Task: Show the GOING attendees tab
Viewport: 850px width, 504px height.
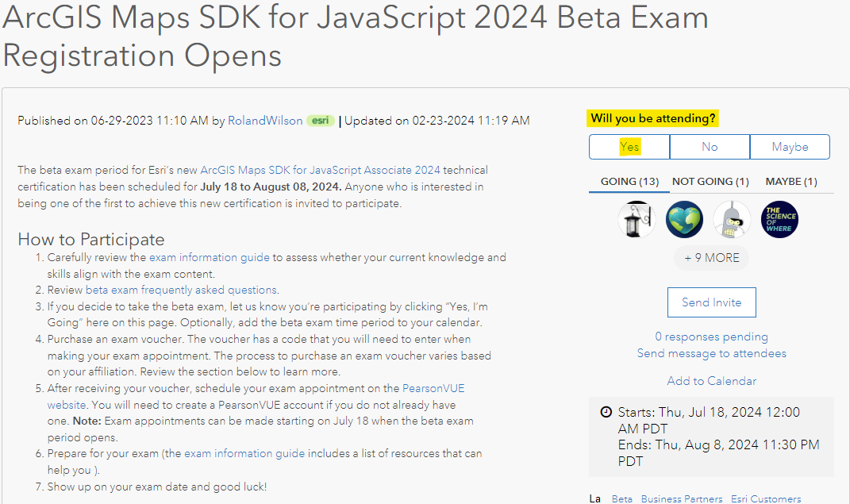Action: click(629, 182)
